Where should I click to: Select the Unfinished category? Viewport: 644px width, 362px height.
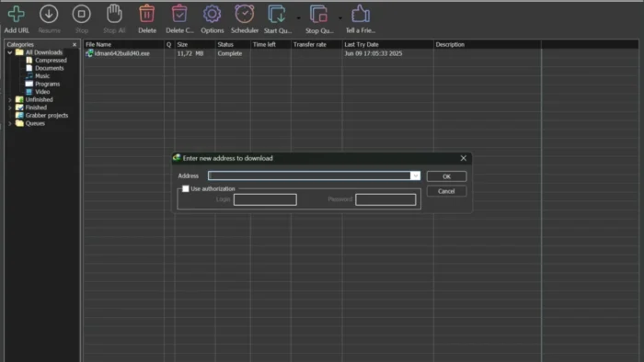point(39,99)
